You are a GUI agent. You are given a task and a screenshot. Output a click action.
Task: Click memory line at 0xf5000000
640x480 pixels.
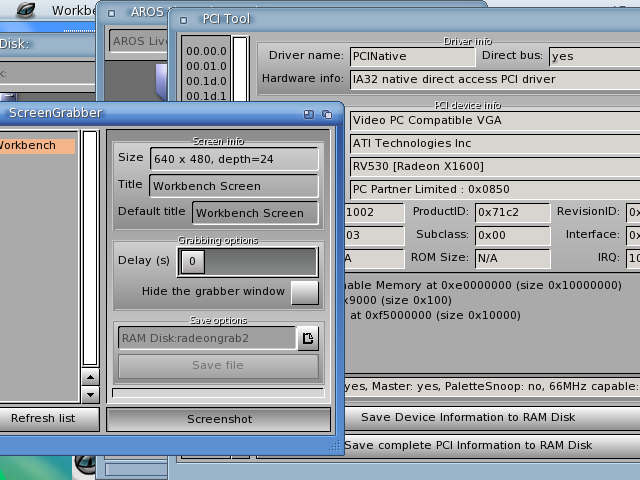point(435,316)
